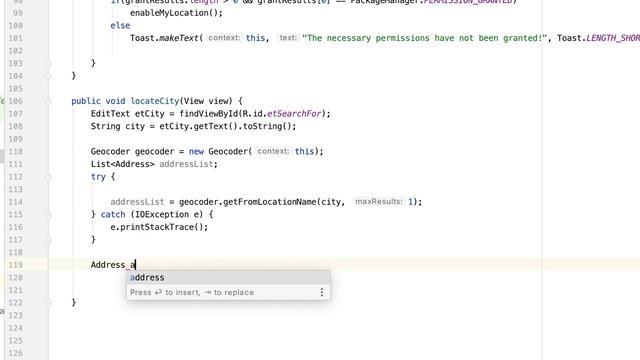Click line number 119 in the gutter
This screenshot has height=360, width=640.
click(16, 265)
